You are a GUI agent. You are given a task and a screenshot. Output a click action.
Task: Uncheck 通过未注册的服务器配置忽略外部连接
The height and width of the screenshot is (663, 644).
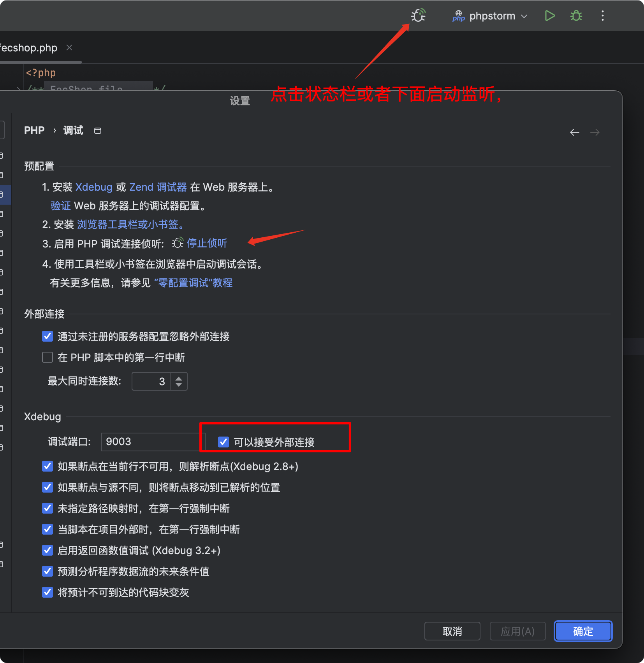[48, 336]
